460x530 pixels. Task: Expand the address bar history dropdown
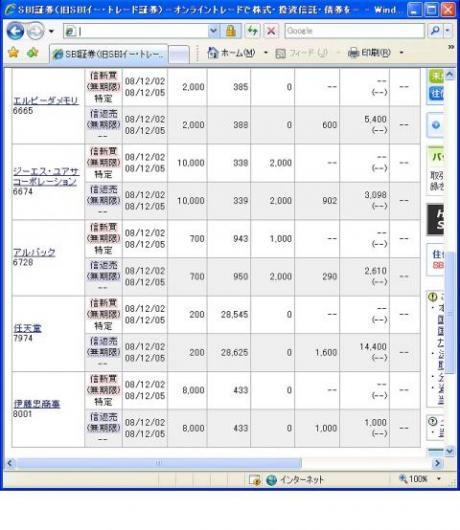coord(213,31)
